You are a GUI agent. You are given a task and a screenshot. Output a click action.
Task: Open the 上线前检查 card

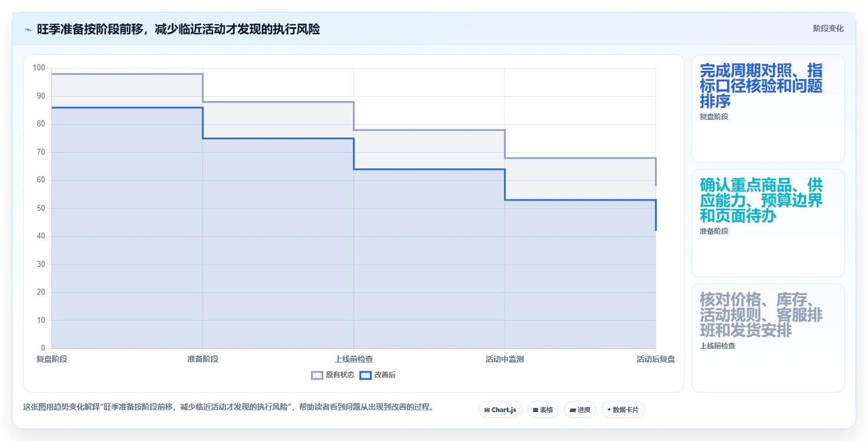click(x=768, y=338)
